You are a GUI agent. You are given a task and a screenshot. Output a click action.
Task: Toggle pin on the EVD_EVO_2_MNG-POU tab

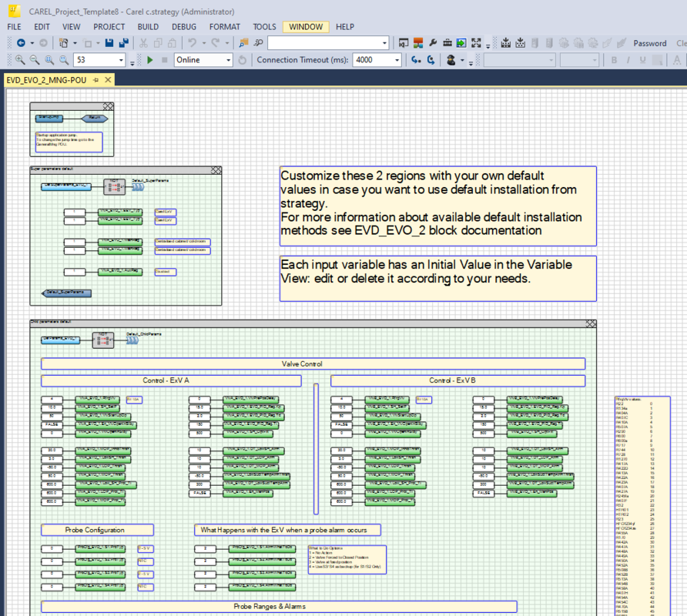(96, 80)
